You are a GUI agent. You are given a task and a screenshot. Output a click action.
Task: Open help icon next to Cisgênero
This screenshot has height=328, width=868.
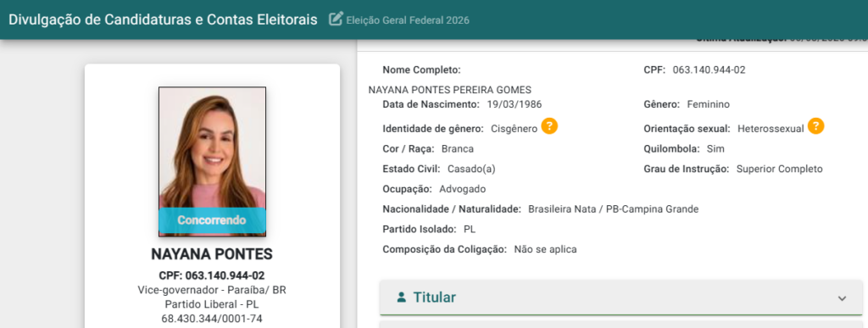(x=549, y=126)
